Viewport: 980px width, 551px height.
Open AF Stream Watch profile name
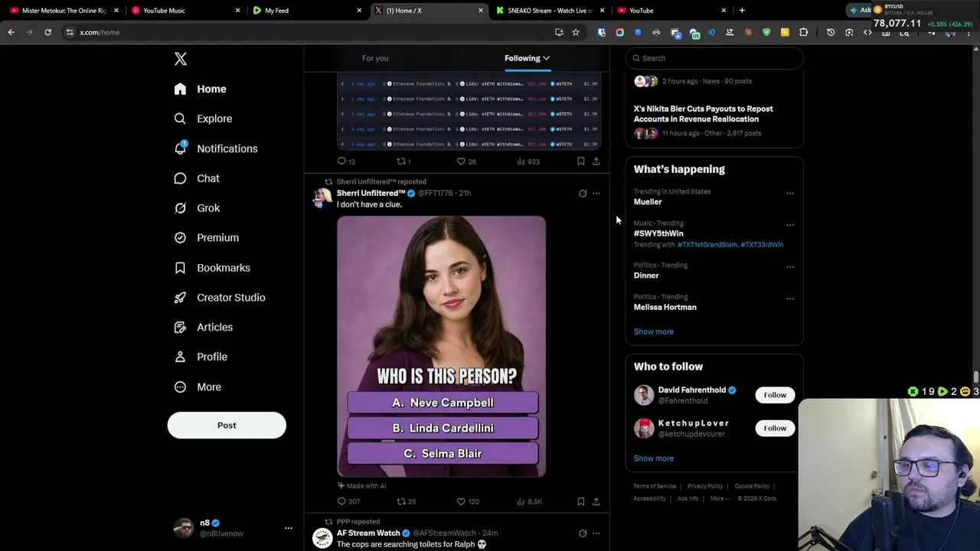(368, 533)
